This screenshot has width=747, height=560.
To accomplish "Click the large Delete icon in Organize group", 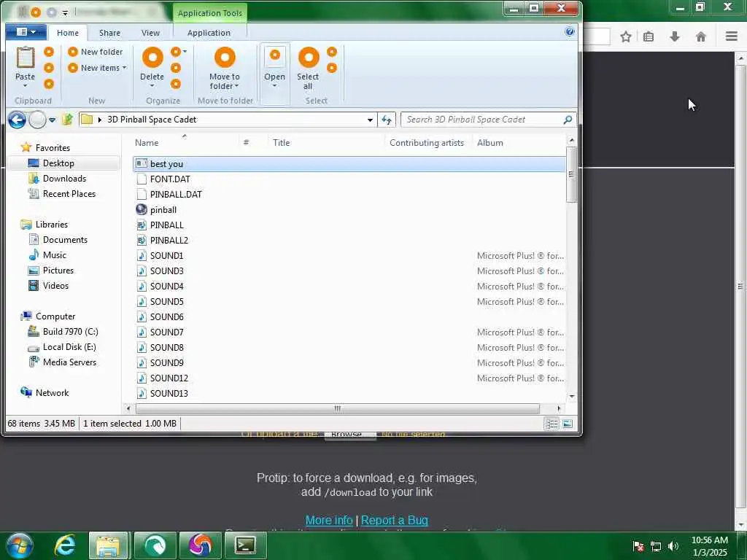I will (x=152, y=58).
